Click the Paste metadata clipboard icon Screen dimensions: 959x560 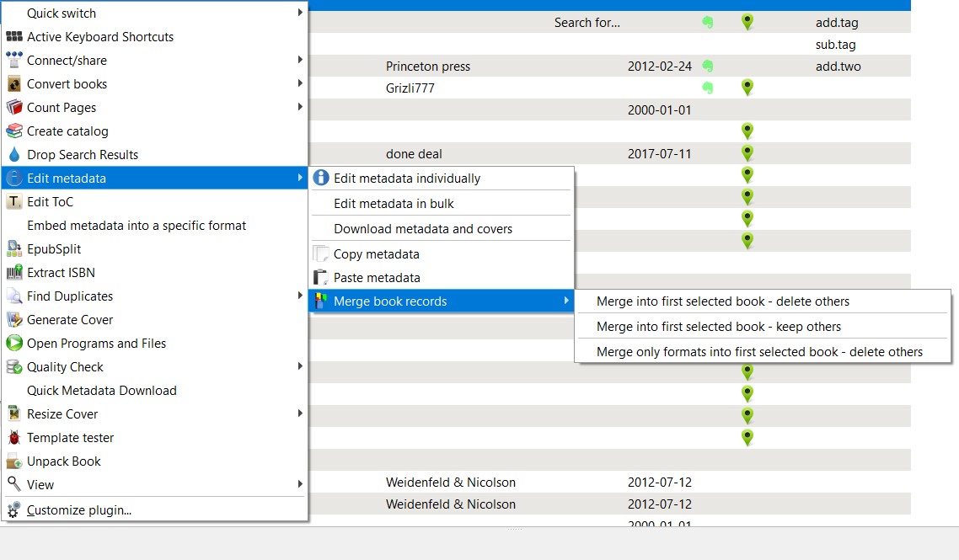click(320, 278)
